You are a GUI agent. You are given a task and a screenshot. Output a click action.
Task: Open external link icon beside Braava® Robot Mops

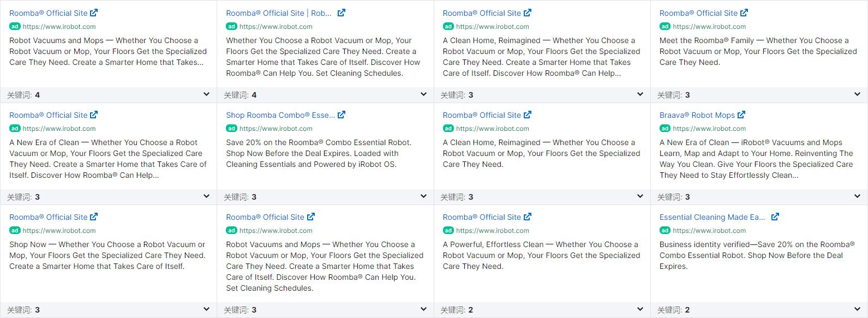pyautogui.click(x=741, y=115)
